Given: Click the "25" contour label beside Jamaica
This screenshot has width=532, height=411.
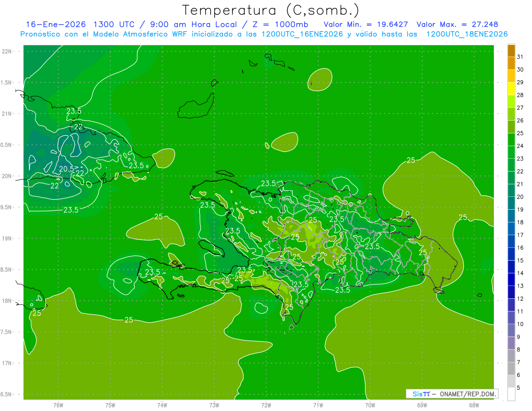Looking at the screenshot, I should (37, 313).
